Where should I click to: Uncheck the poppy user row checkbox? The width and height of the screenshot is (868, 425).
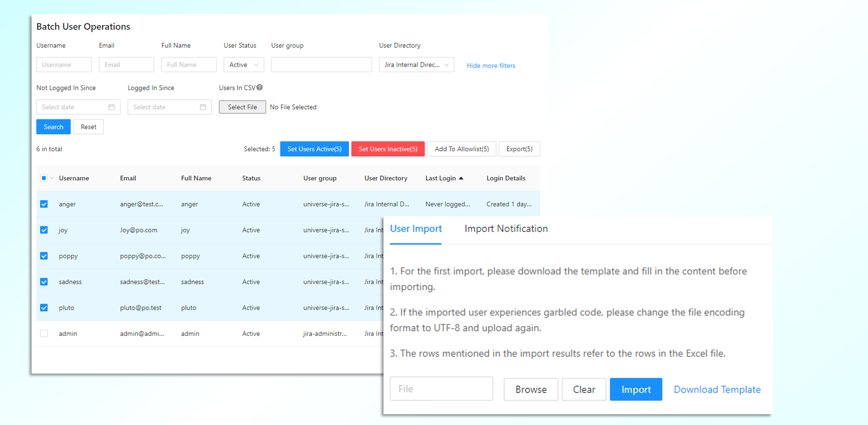coord(44,256)
